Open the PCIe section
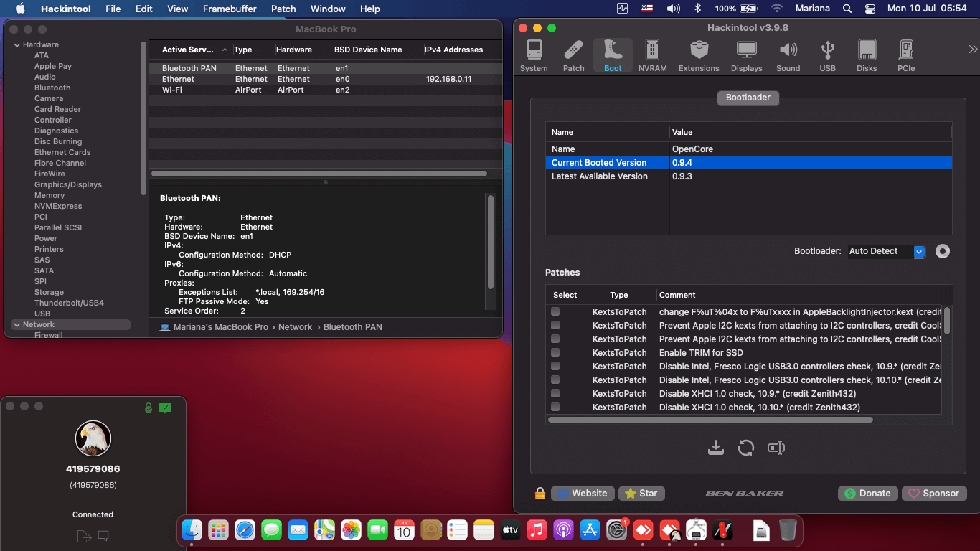The image size is (980, 551). pos(906,56)
